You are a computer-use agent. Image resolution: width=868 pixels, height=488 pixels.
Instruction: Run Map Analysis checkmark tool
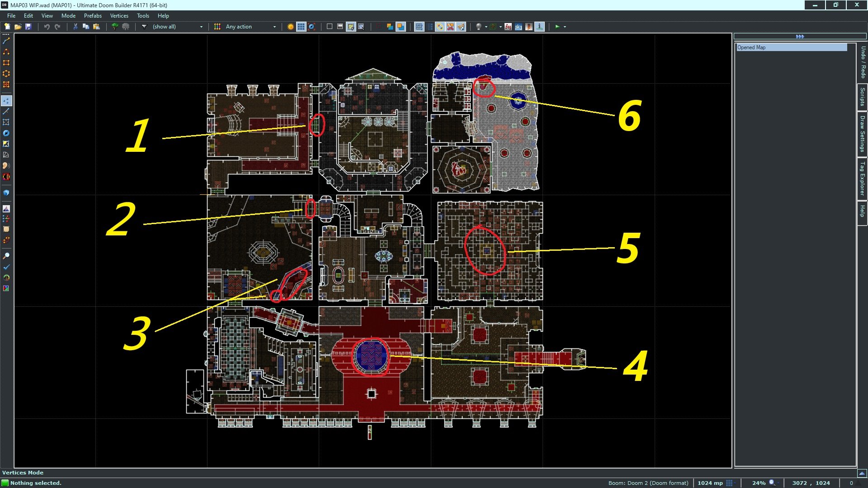click(x=6, y=267)
